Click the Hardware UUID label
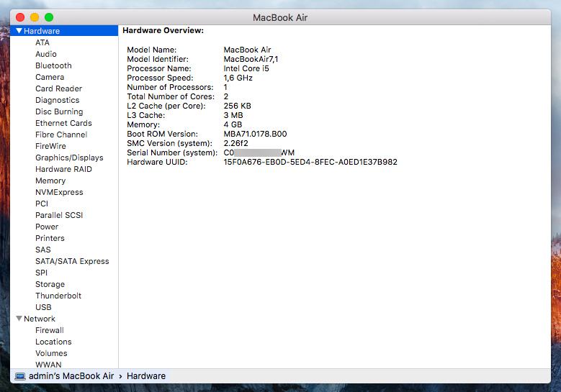561x392 pixels. 157,162
